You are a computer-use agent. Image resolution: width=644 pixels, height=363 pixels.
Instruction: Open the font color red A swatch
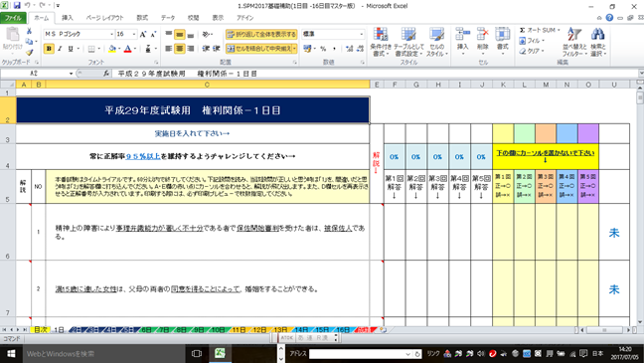(128, 49)
